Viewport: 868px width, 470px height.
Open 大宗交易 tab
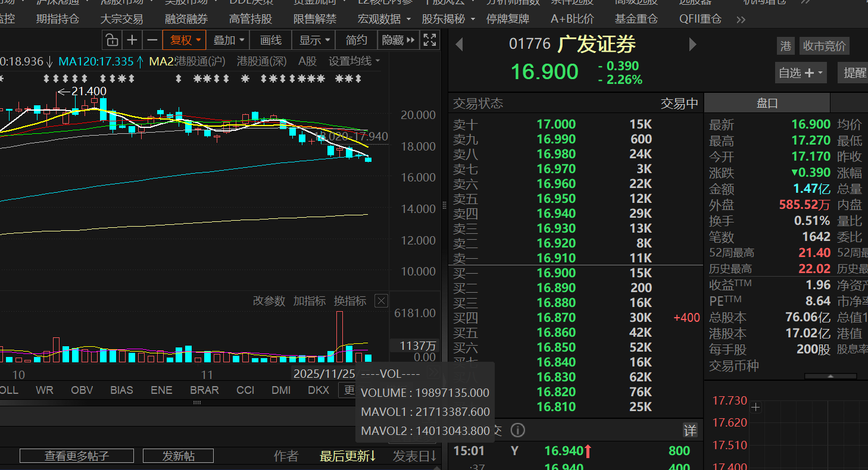point(121,19)
